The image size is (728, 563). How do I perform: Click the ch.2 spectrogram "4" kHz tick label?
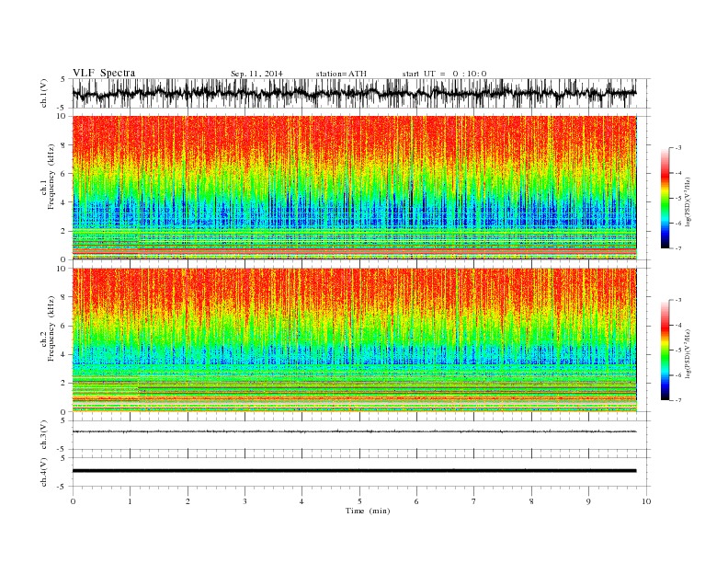click(64, 354)
